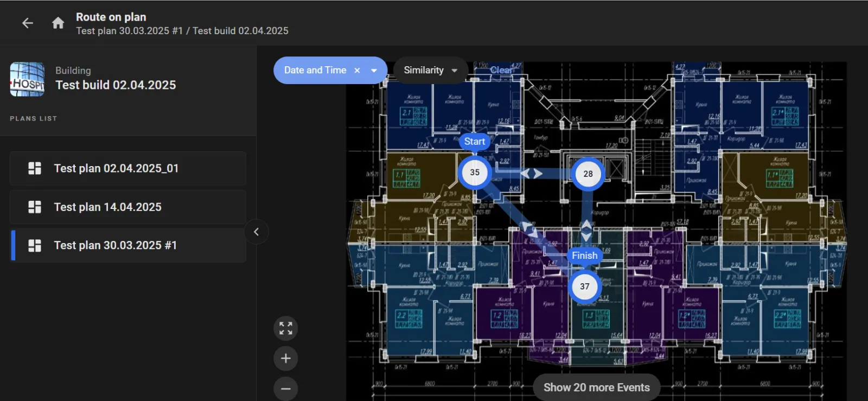Select Test plan 30.03.2025 #1

[x=128, y=245]
